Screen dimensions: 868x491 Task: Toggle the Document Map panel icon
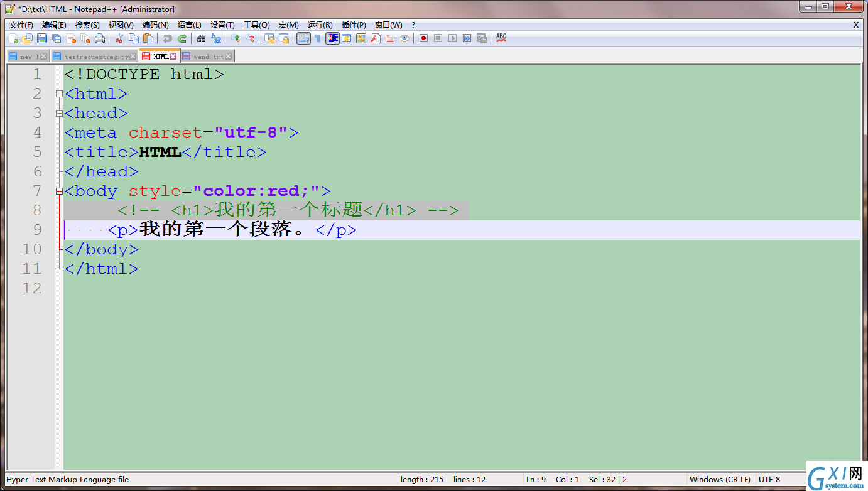pyautogui.click(x=361, y=38)
